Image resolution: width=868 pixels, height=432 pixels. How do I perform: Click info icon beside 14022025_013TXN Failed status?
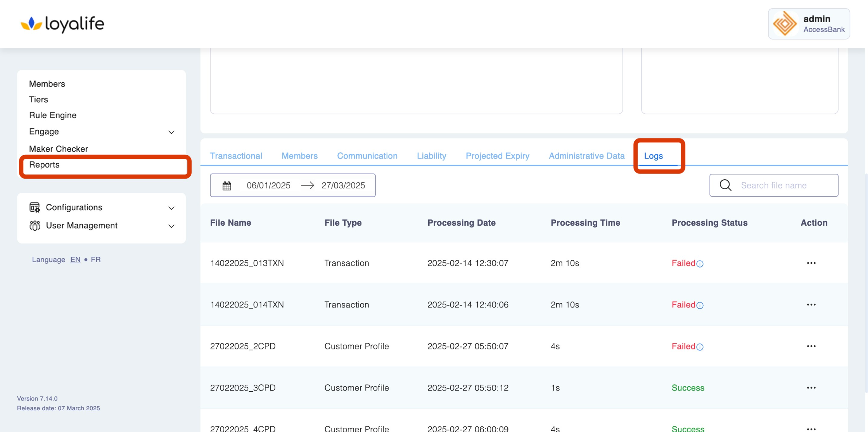point(700,264)
